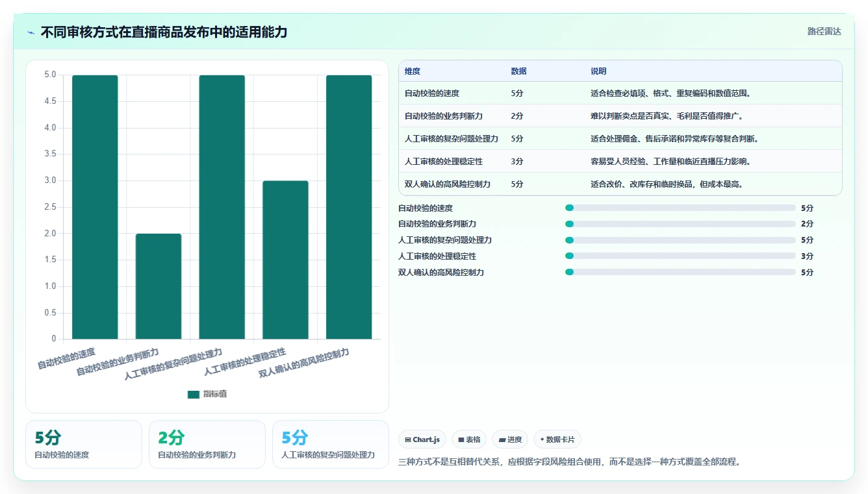Click the 人工审核的复杂问题处理力 progress bar
This screenshot has width=868, height=494.
(680, 240)
